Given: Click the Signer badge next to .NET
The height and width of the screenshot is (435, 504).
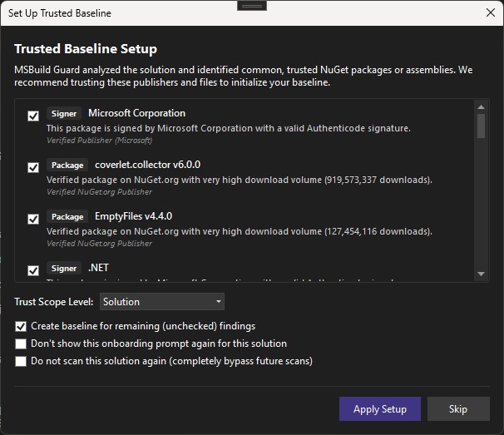Looking at the screenshot, I should click(x=64, y=268).
